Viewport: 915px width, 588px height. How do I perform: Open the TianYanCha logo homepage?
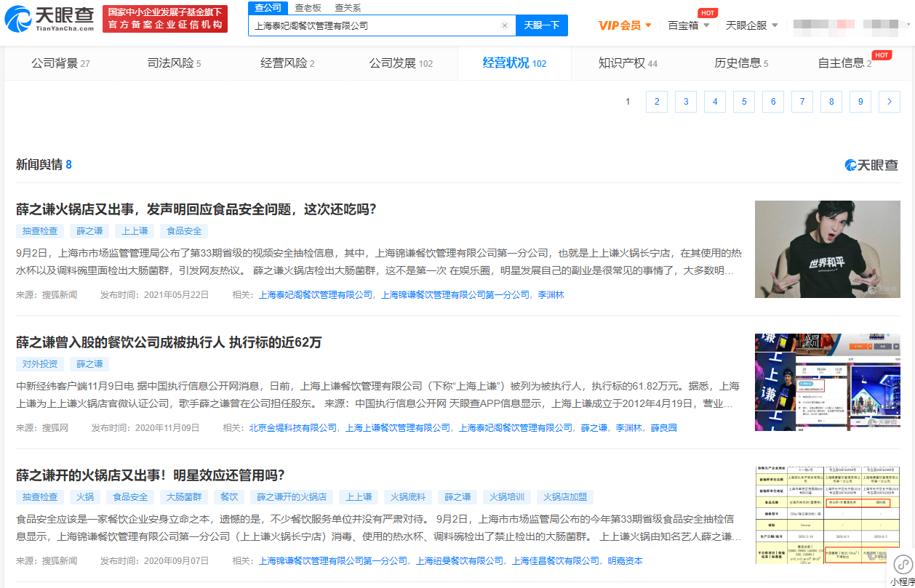[49, 19]
